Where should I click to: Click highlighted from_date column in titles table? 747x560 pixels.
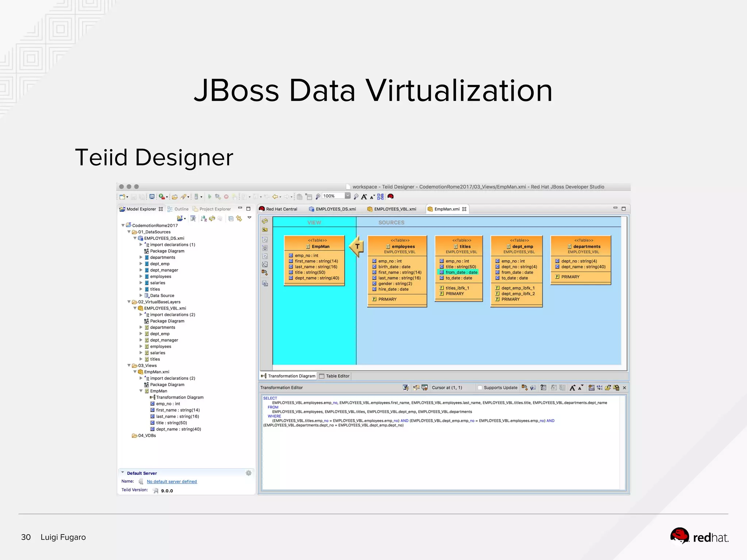(x=458, y=272)
